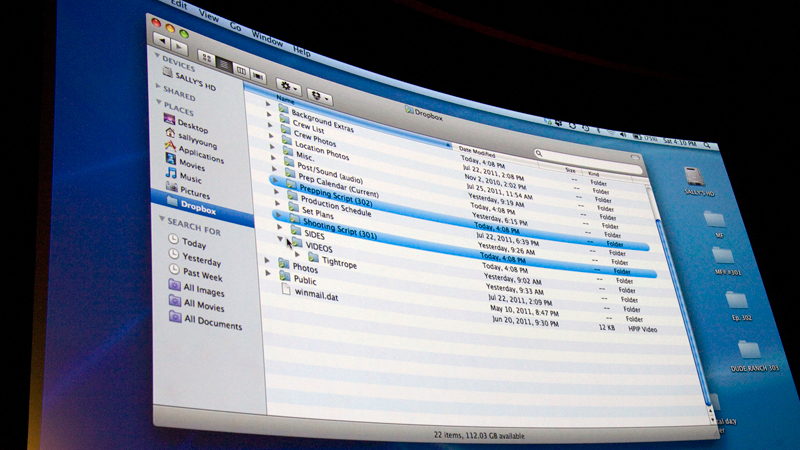
Task: Switch Finder to icon view
Action: click(206, 58)
